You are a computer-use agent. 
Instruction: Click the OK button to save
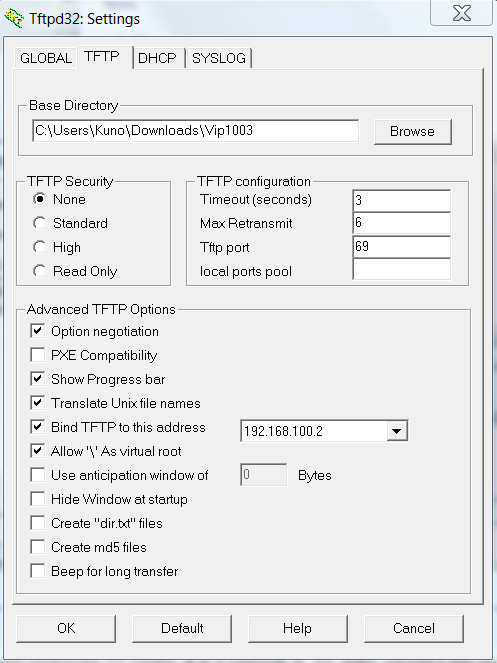66,628
